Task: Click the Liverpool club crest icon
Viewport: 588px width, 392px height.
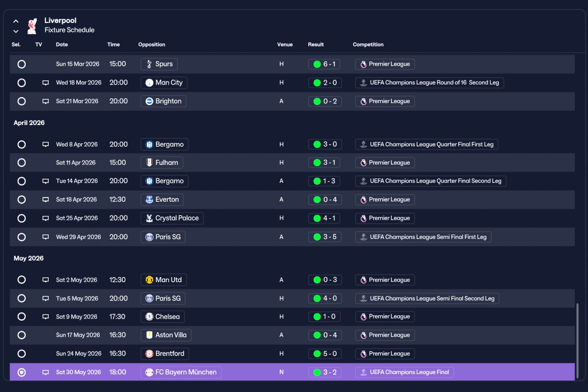Action: coord(32,26)
